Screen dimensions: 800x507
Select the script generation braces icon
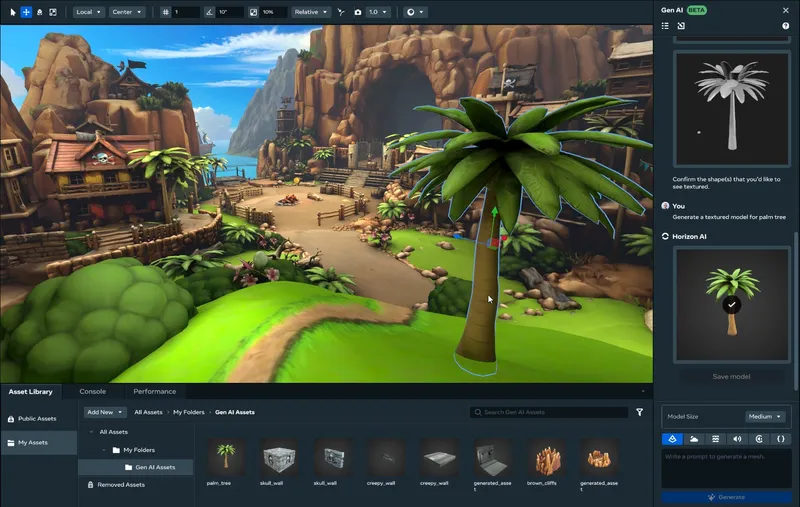click(x=781, y=438)
